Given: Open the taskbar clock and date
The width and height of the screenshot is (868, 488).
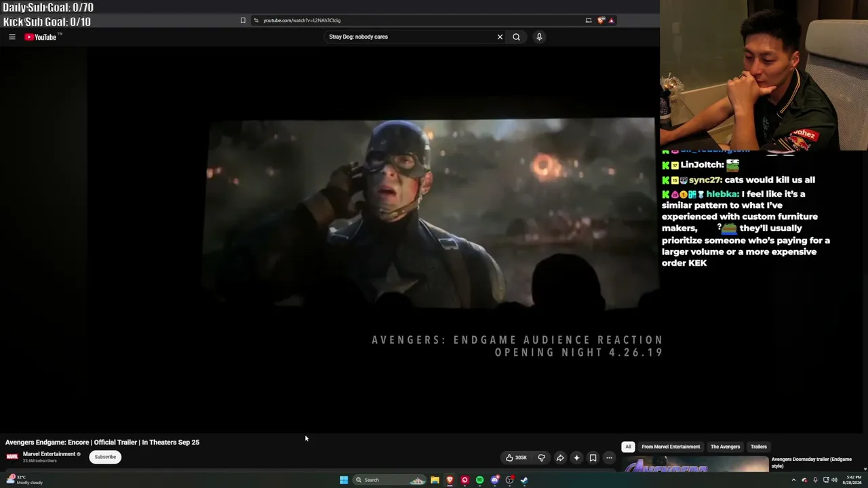Looking at the screenshot, I should pyautogui.click(x=852, y=480).
